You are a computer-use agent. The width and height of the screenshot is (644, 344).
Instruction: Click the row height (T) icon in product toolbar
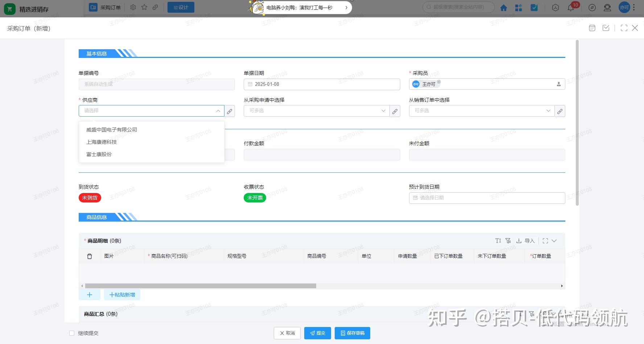pyautogui.click(x=498, y=240)
